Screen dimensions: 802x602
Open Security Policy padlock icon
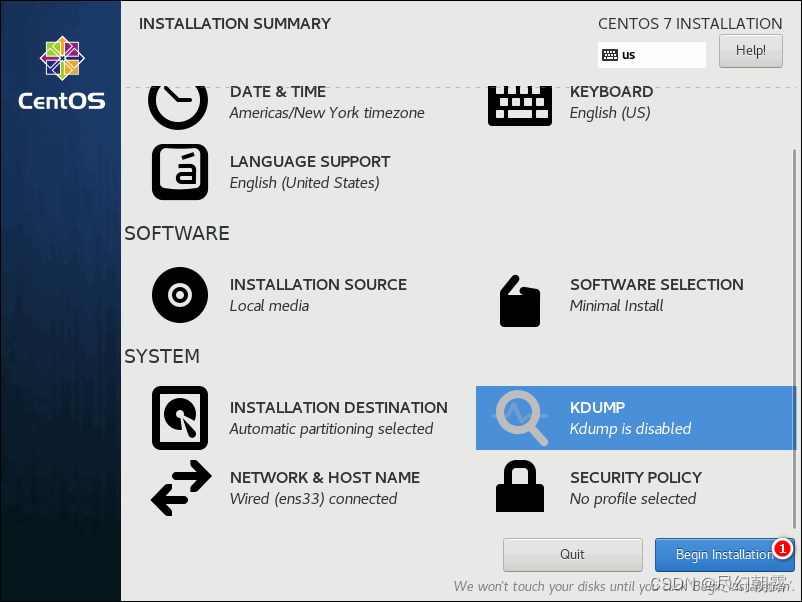click(x=520, y=486)
